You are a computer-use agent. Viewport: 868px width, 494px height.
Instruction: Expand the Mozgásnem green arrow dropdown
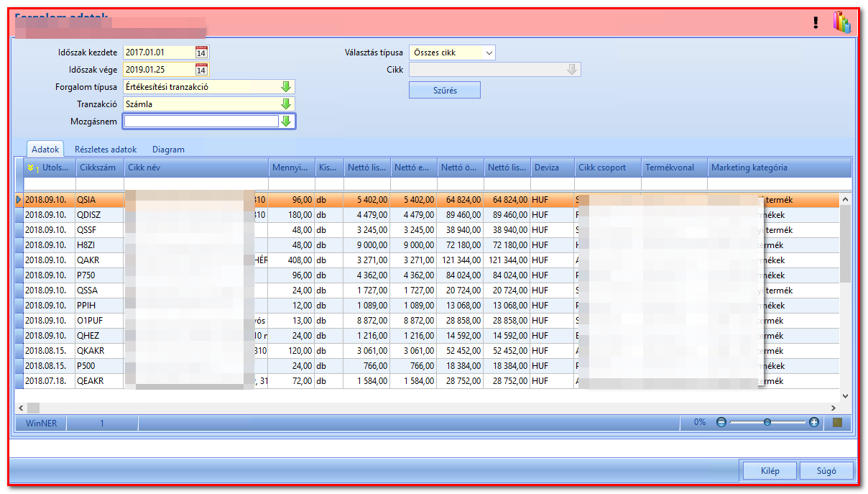tap(286, 122)
